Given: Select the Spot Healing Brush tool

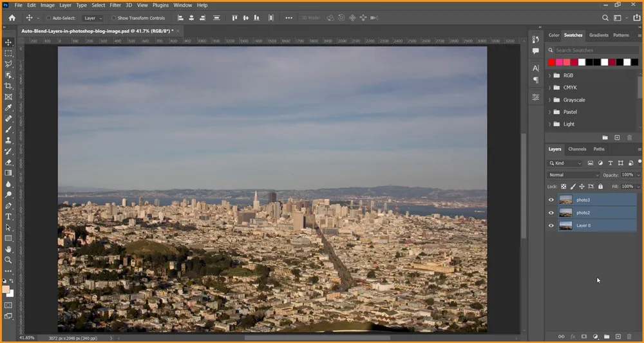Looking at the screenshot, I should click(8, 118).
